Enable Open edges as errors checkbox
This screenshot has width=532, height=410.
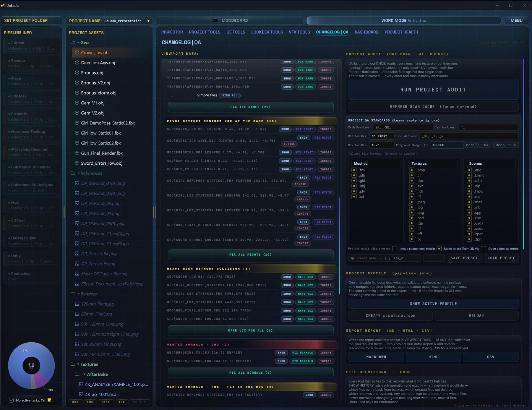(x=484, y=249)
